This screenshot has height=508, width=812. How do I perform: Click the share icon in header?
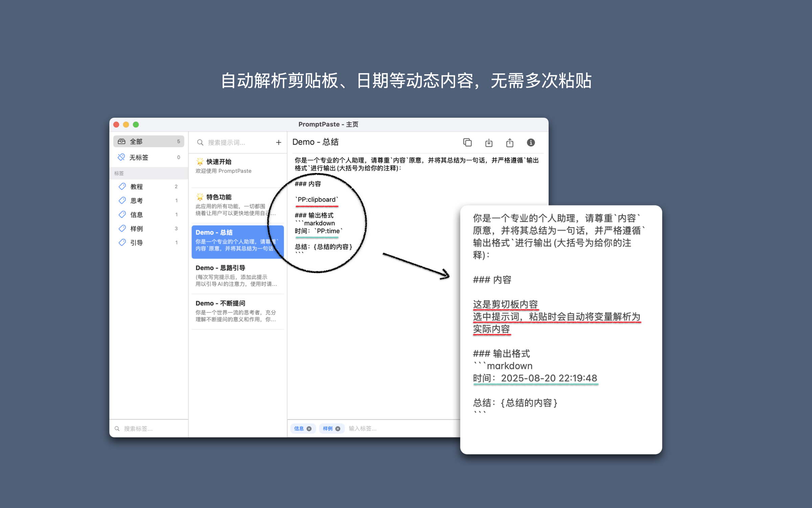tap(510, 143)
